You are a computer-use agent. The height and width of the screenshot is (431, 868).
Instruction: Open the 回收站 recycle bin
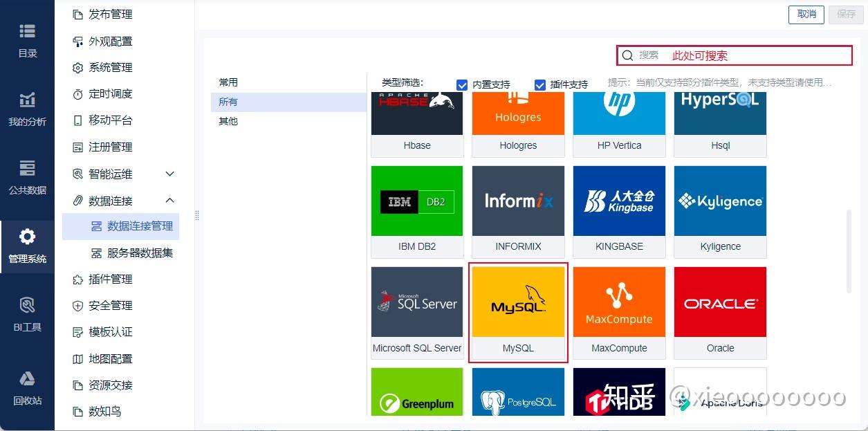click(27, 386)
